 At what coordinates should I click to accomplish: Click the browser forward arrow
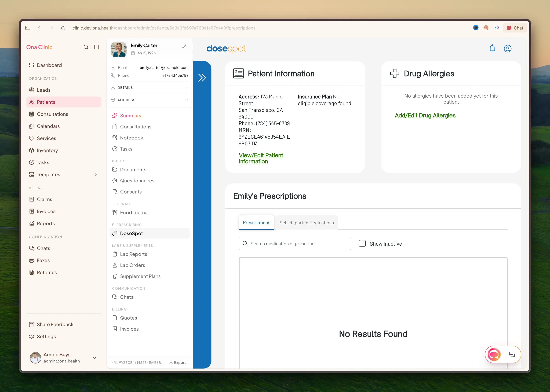51,28
